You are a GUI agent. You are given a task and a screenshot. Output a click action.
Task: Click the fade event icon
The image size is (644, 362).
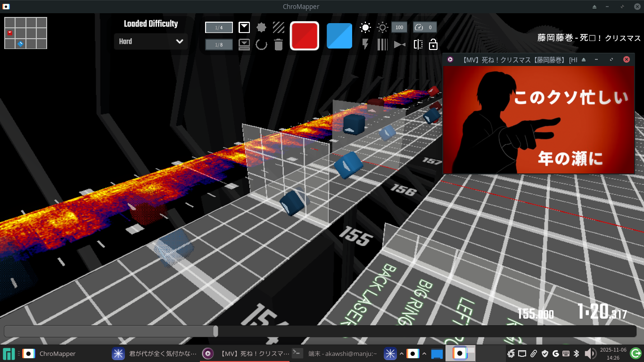click(x=400, y=44)
